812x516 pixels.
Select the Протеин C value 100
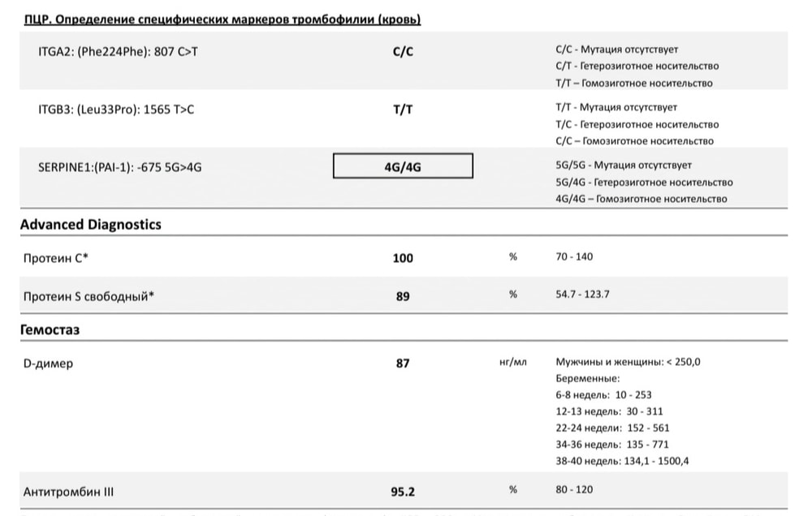[403, 258]
